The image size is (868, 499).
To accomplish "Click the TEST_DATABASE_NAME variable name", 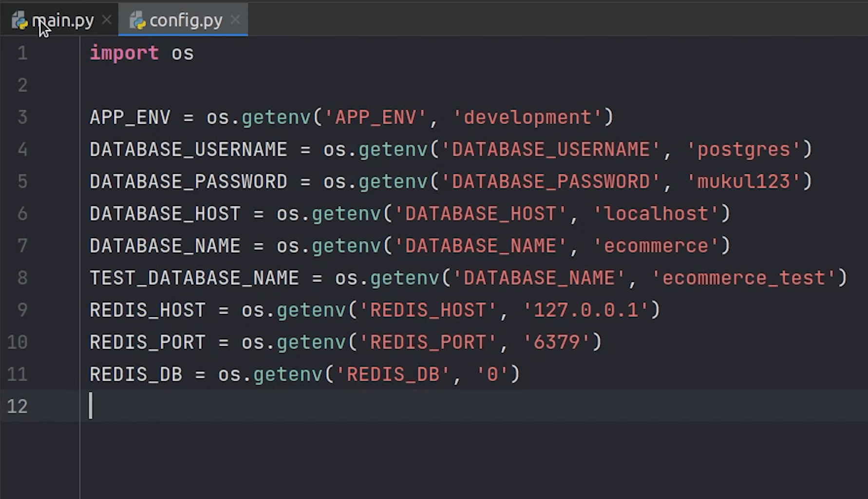I will [194, 278].
